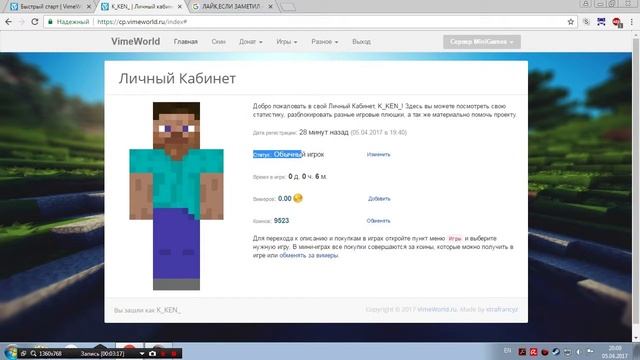Click the browser forward arrow
The width and height of the screenshot is (640, 360).
click(x=22, y=22)
